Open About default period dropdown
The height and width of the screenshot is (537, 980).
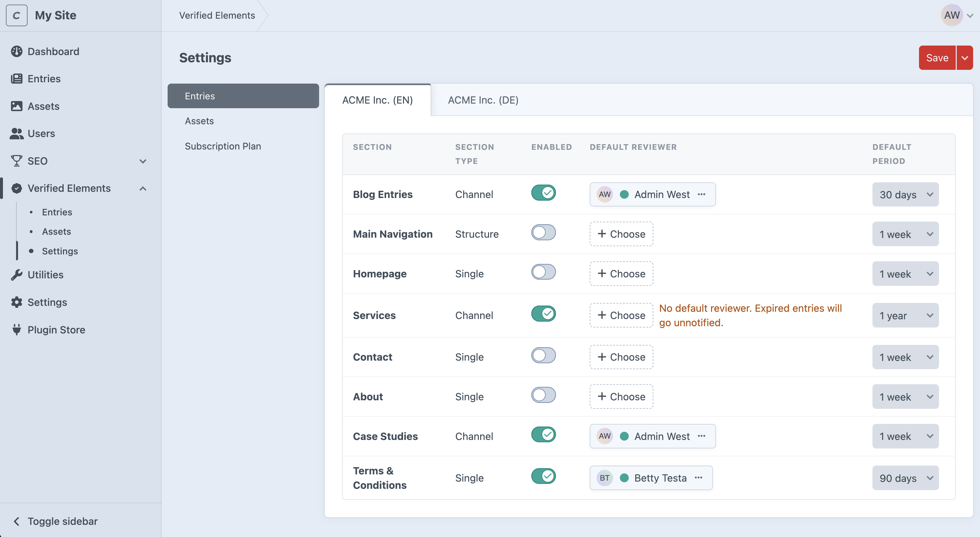coord(906,396)
